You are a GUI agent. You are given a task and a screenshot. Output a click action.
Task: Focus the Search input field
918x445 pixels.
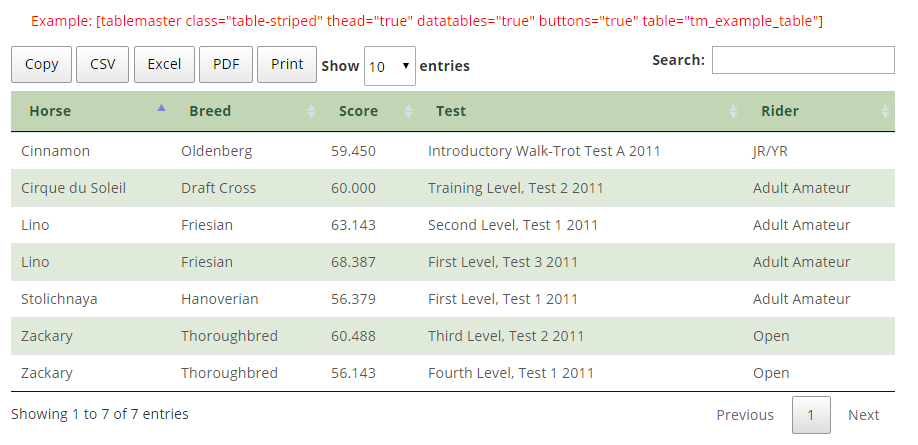(803, 60)
